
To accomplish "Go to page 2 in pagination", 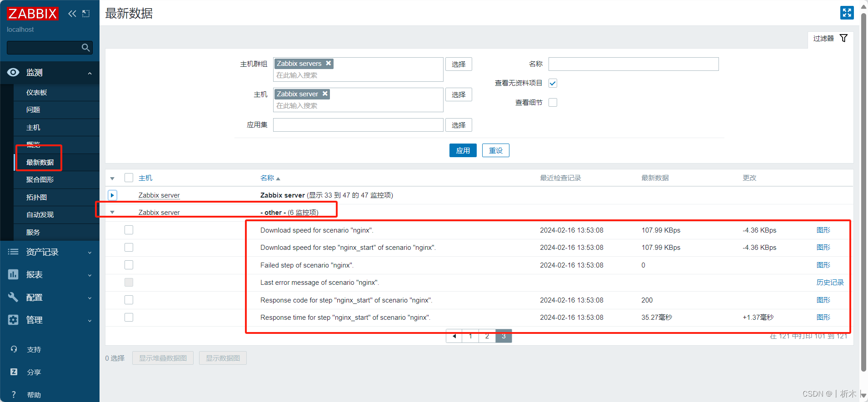I will click(487, 336).
